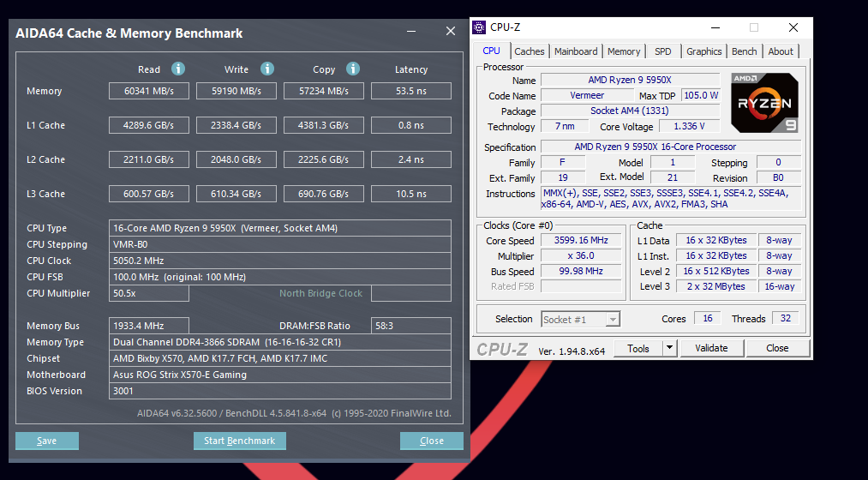
Task: Click the Memory Read value 60341 MB/s
Action: point(149,91)
